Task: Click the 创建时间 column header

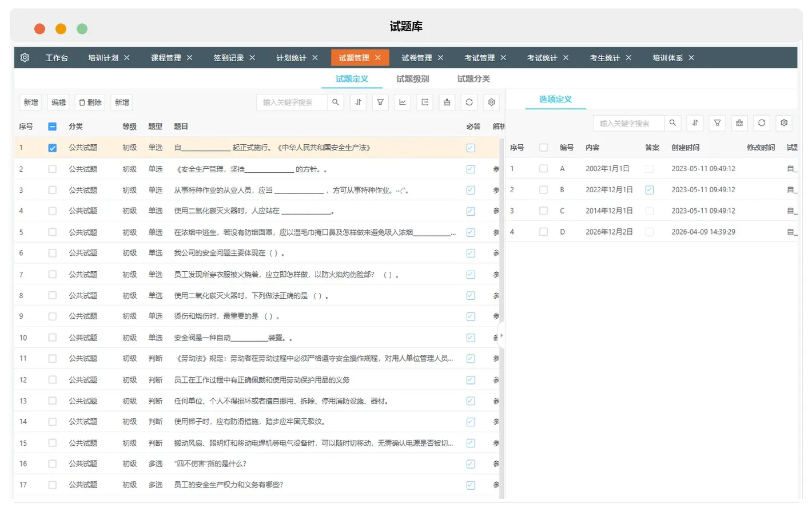Action: [685, 148]
